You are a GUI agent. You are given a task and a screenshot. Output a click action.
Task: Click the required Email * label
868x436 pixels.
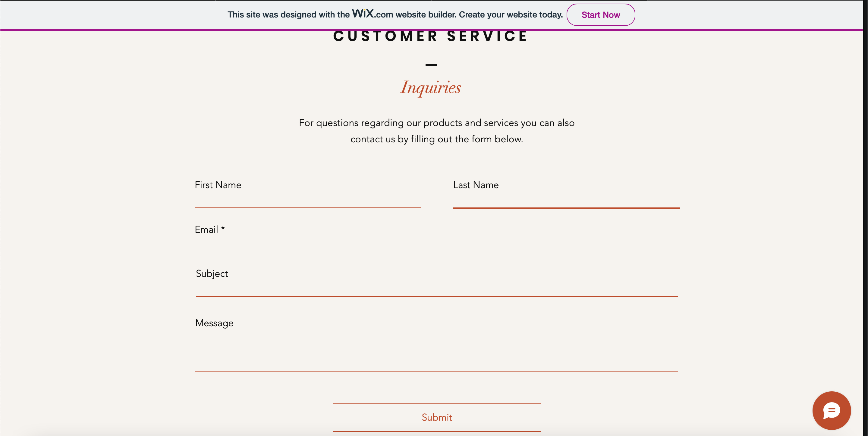click(209, 229)
